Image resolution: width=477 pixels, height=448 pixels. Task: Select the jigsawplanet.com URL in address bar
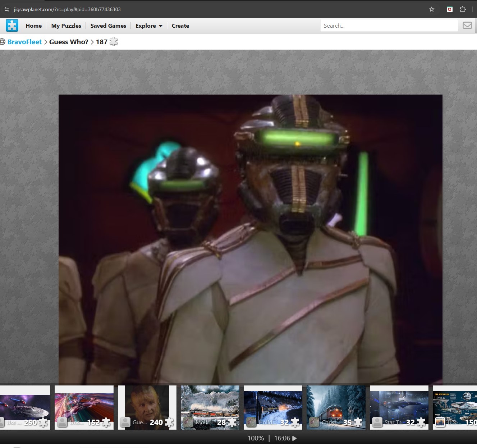click(67, 9)
